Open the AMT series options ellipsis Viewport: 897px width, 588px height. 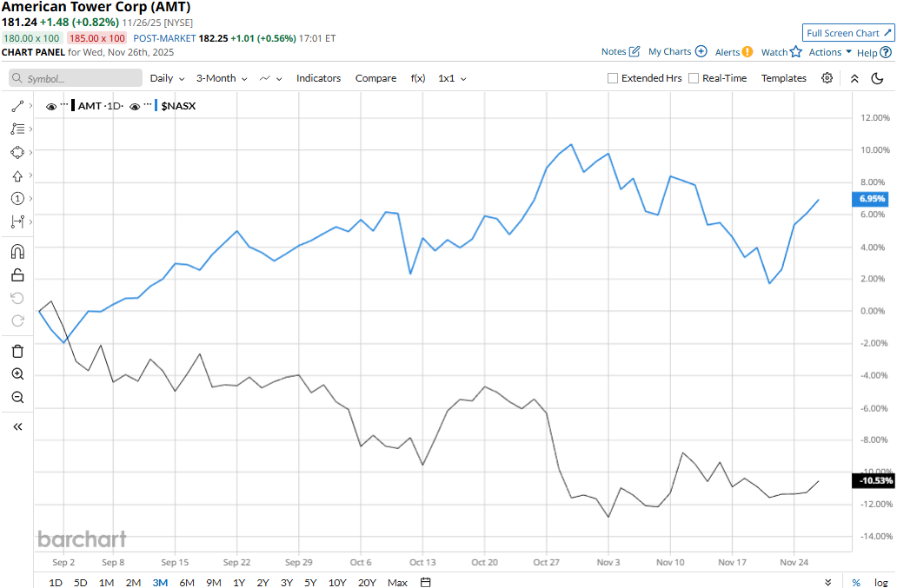(64, 104)
